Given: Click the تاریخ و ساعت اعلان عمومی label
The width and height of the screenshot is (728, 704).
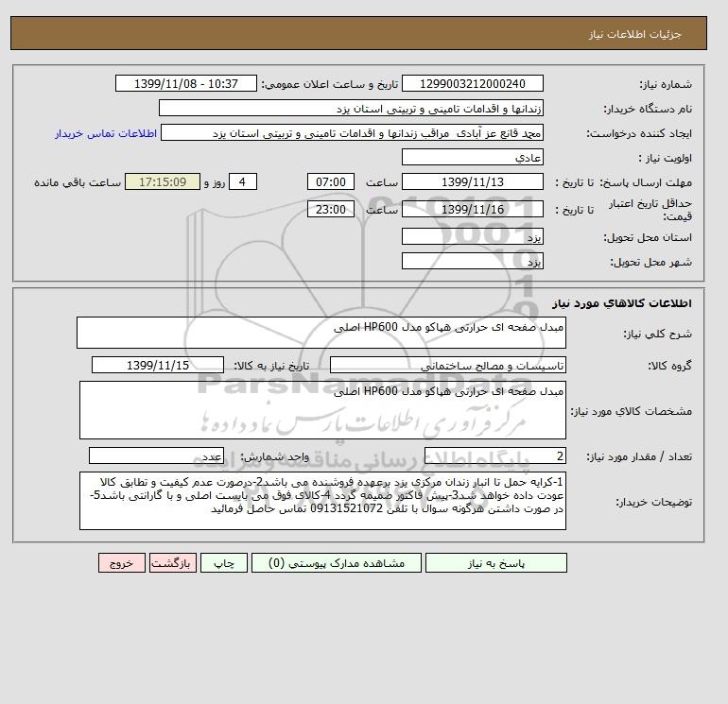Looking at the screenshot, I should point(330,84).
